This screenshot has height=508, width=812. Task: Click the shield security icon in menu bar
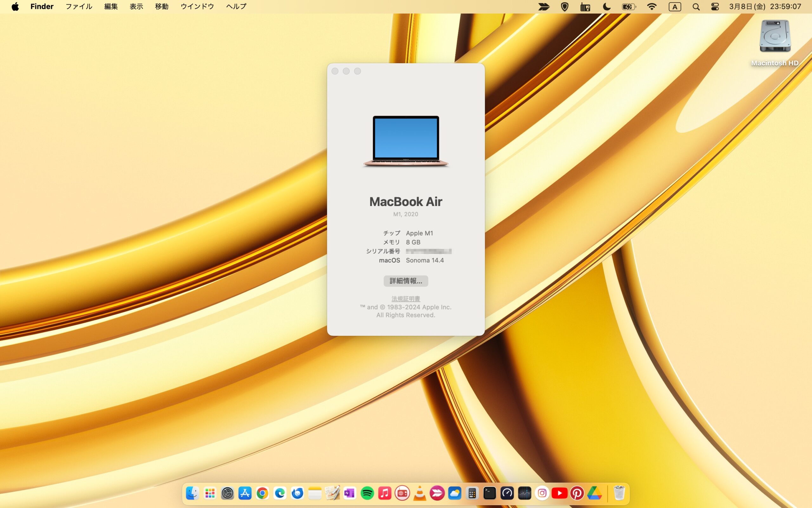565,7
